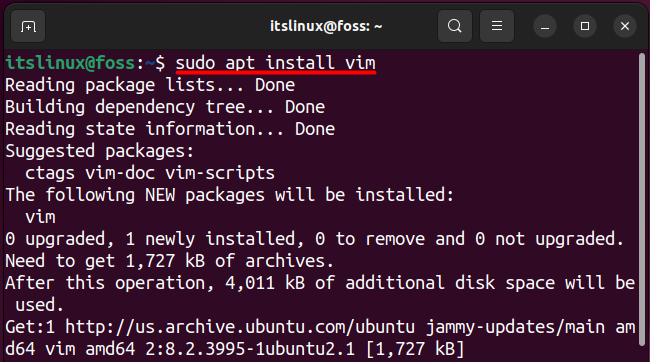Open the terminal search icon
This screenshot has width=650, height=362.
(x=455, y=27)
